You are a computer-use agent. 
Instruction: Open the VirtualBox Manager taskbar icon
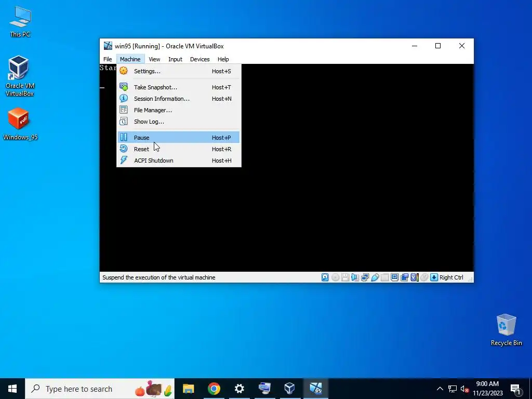289,389
